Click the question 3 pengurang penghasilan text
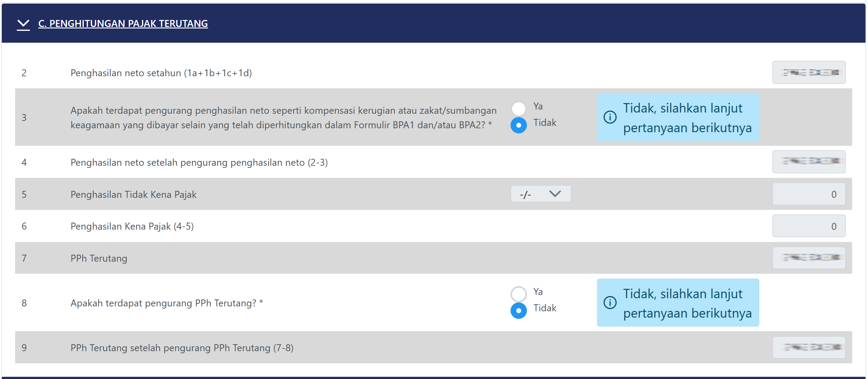The image size is (868, 379). [x=283, y=118]
